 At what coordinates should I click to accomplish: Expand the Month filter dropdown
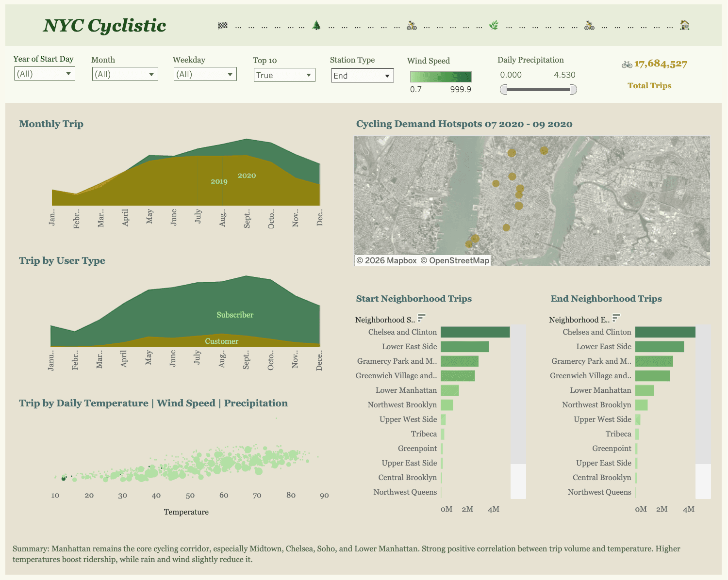[124, 74]
